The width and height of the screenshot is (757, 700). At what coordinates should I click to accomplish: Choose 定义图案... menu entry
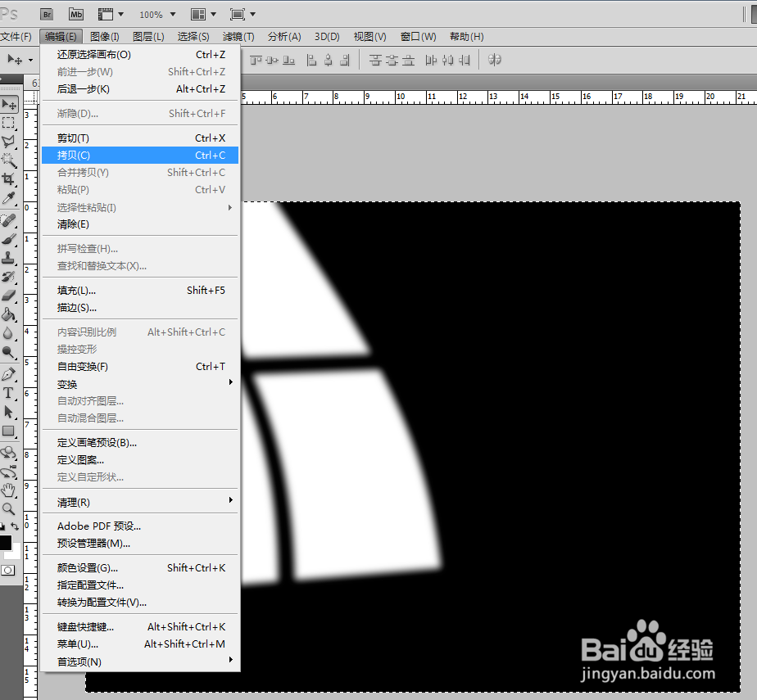[140, 460]
